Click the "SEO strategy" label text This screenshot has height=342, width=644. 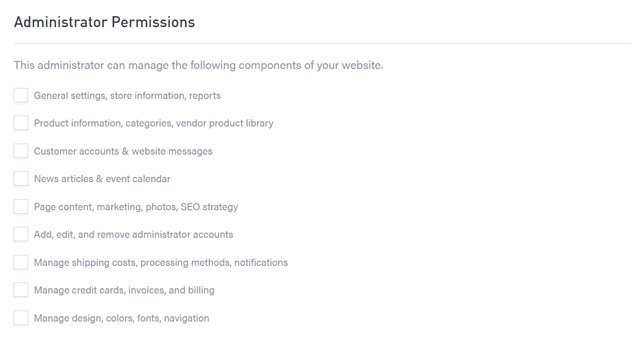(209, 207)
